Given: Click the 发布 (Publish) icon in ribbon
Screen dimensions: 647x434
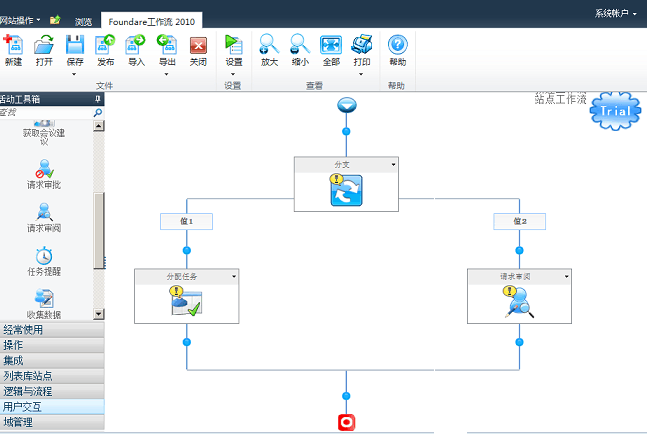Looking at the screenshot, I should pos(105,45).
